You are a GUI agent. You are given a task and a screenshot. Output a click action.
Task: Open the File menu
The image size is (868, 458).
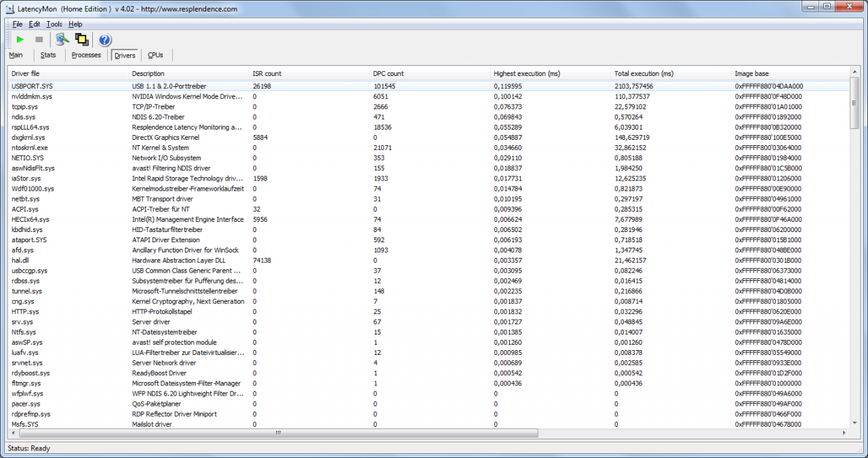(18, 24)
